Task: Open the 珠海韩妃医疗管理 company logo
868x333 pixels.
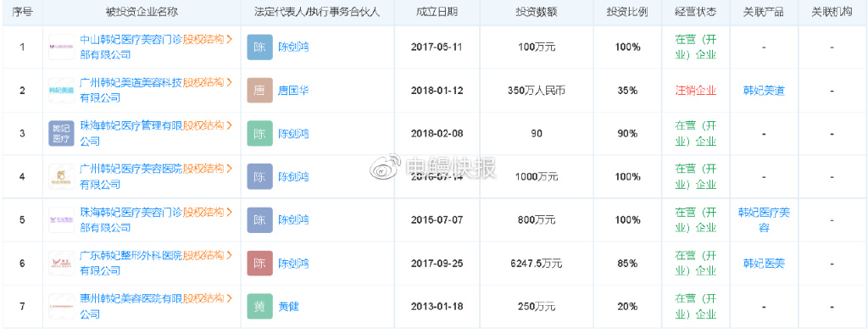Action: [61, 133]
